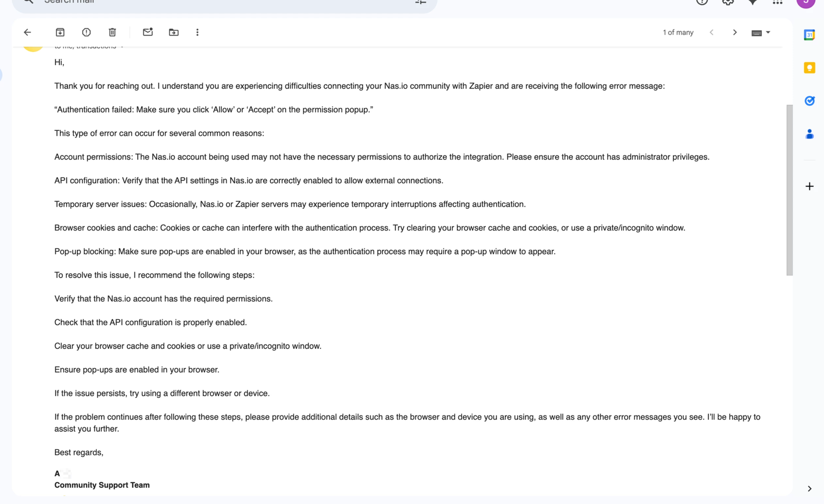This screenshot has height=504, width=824.
Task: Open the Gemini assistant
Action: pos(752,2)
